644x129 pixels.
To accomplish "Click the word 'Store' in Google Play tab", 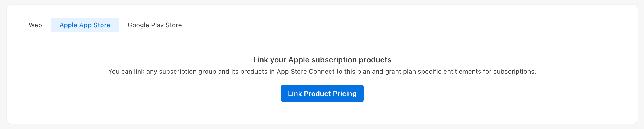I will [174, 25].
